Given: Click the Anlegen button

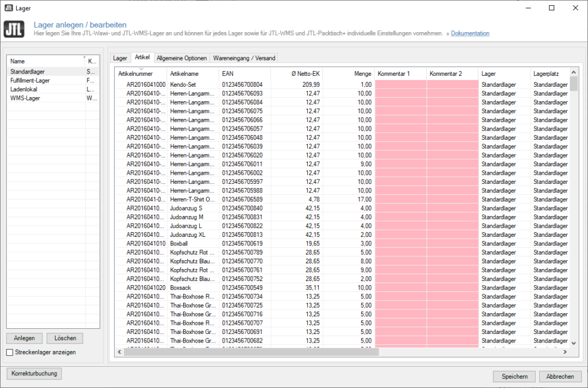Looking at the screenshot, I should click(x=25, y=338).
